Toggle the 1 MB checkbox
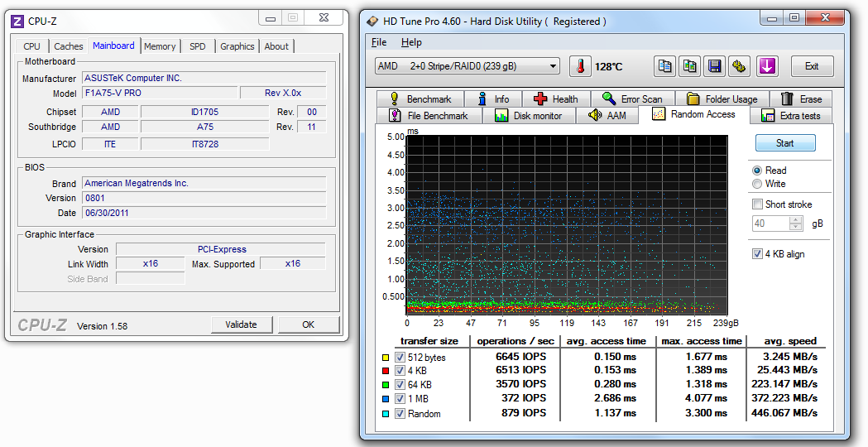 (400, 399)
